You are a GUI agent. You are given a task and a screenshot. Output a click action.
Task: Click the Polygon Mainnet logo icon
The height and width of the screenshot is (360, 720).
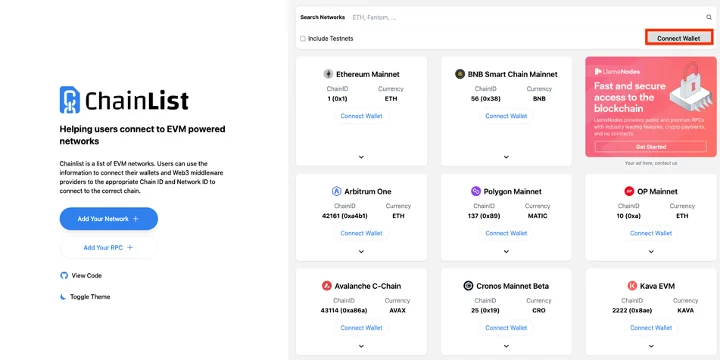[476, 191]
